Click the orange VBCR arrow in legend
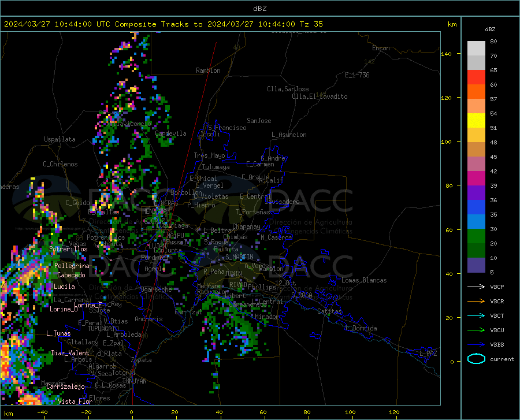The width and height of the screenshot is (520, 420). click(x=476, y=302)
